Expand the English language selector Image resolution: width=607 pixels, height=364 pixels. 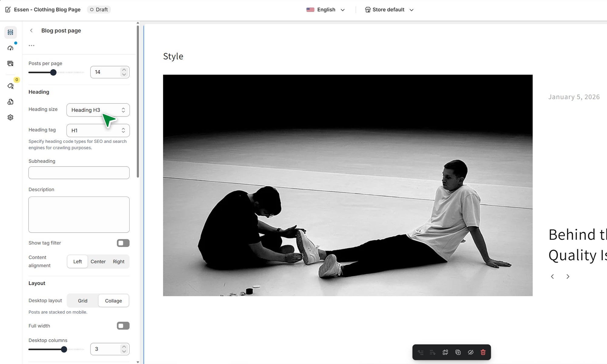pyautogui.click(x=326, y=10)
